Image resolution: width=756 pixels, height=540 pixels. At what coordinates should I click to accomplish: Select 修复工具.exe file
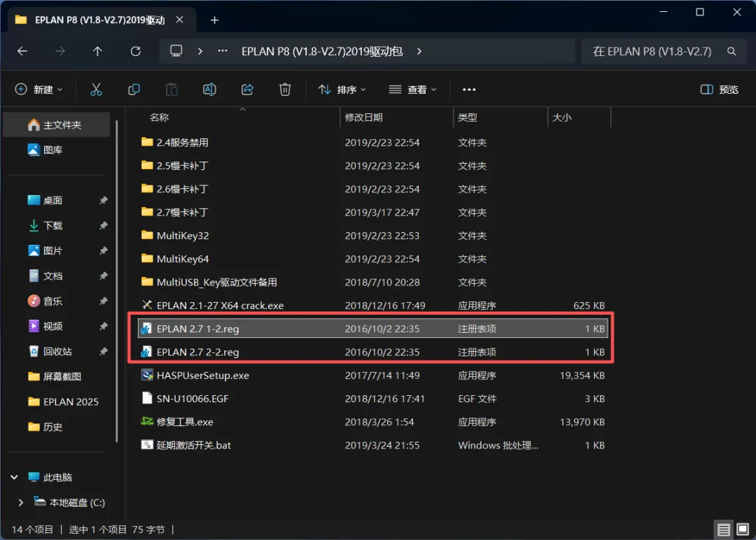tap(372, 422)
